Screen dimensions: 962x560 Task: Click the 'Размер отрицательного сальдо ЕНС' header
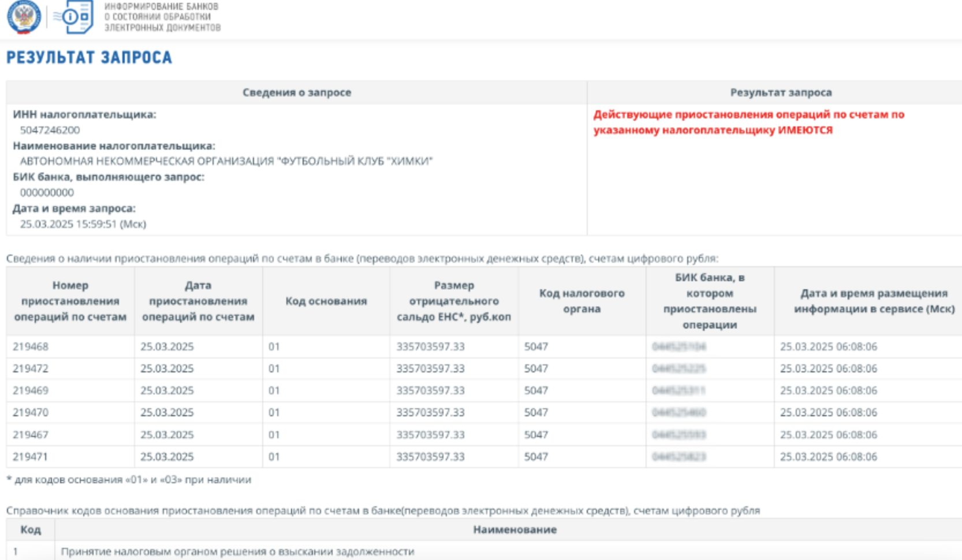coord(454,301)
